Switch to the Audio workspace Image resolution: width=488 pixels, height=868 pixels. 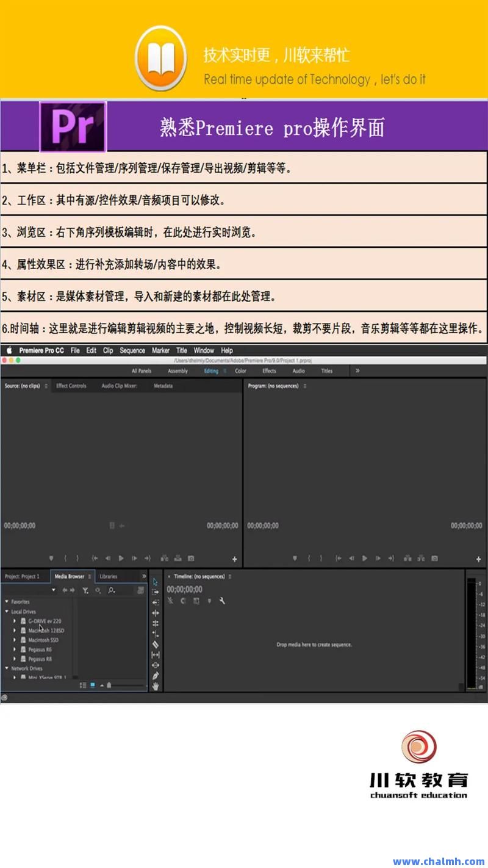point(298,371)
